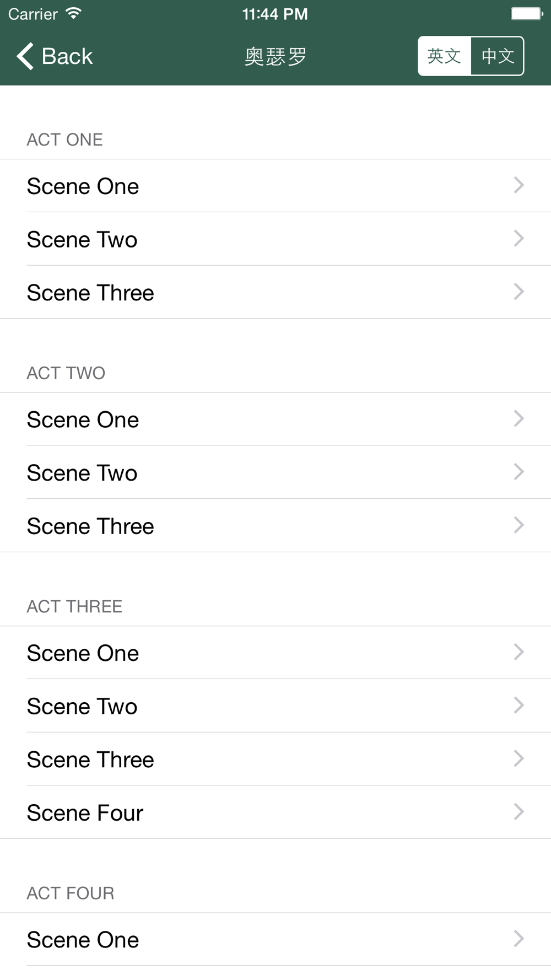
Task: Tap the 奥瑟罗 title in navigation bar
Action: [x=275, y=56]
